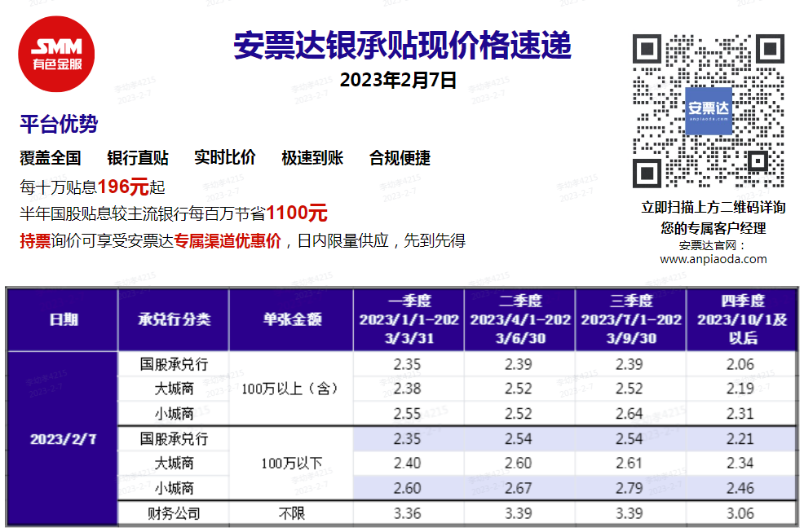Click the 2.46 rate cell
The height and width of the screenshot is (532, 804).
point(740,488)
